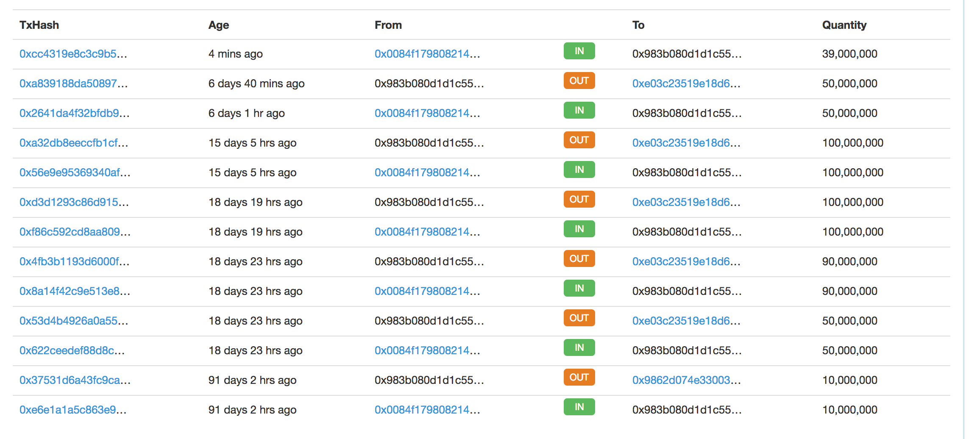Click the orange OUT badge beside 0xa839188da50897
Viewport: 980px width, 439px height.
click(x=579, y=81)
